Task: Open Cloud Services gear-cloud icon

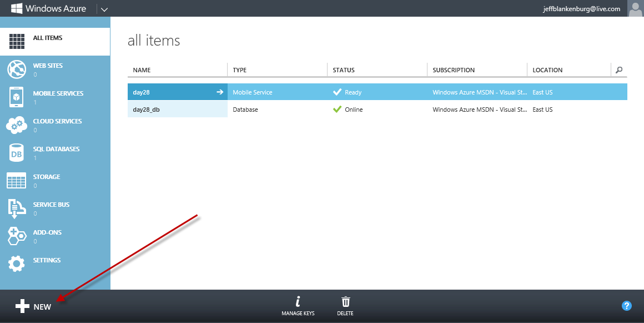Action: [17, 125]
